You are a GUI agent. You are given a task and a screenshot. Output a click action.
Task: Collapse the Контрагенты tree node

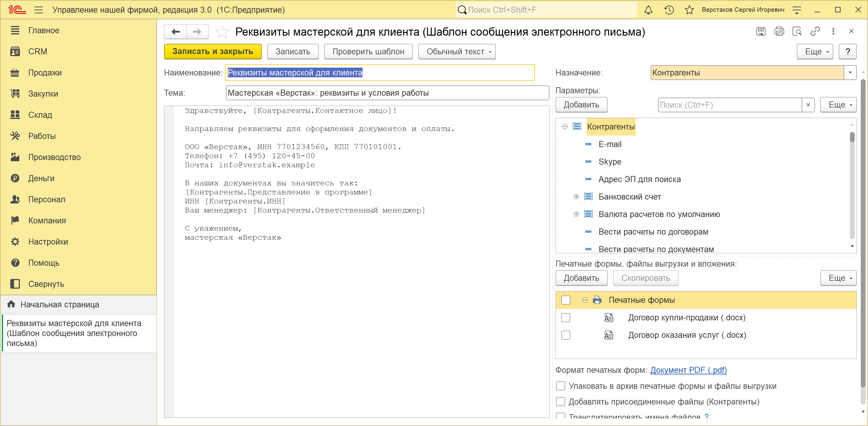click(x=565, y=127)
